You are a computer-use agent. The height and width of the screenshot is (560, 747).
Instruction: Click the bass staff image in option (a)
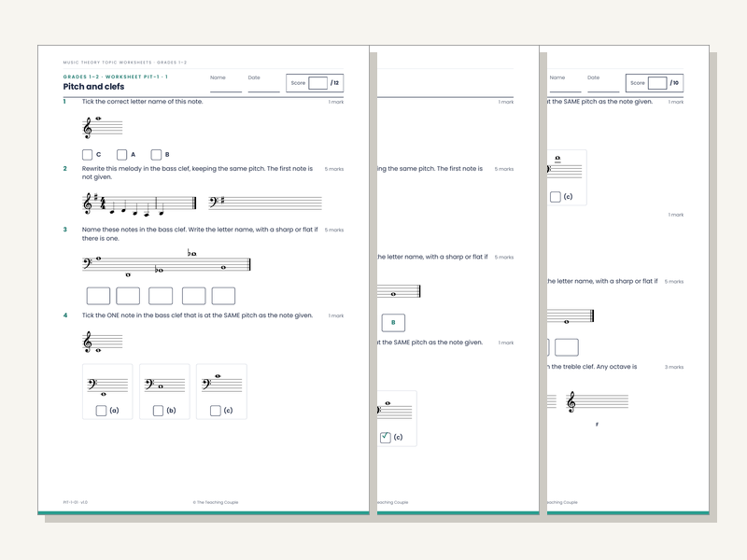click(107, 385)
